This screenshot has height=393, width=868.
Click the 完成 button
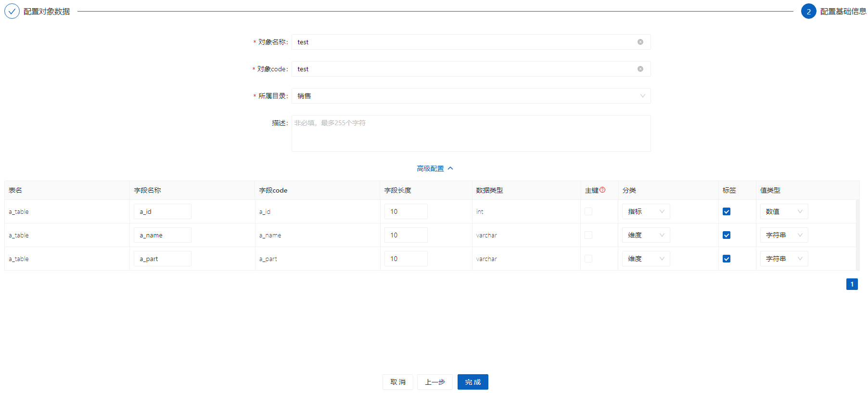click(x=472, y=382)
